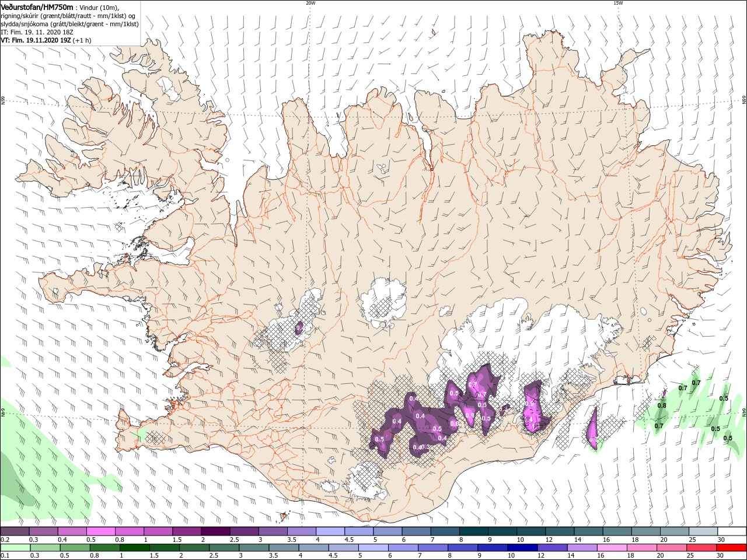Screen dimensions: 747x560
Task: Pick the dark blue 10 swatch in the bottom legend row
Action: [x=523, y=548]
